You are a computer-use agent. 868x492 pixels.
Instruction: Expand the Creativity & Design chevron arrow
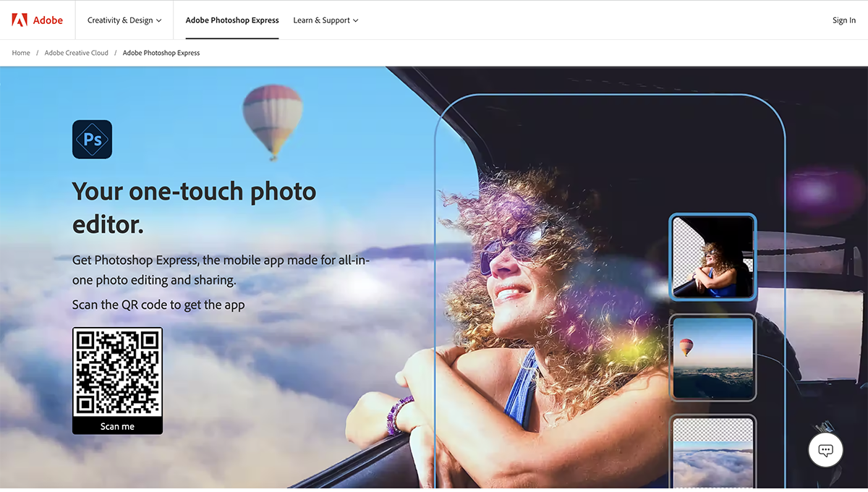tap(158, 20)
